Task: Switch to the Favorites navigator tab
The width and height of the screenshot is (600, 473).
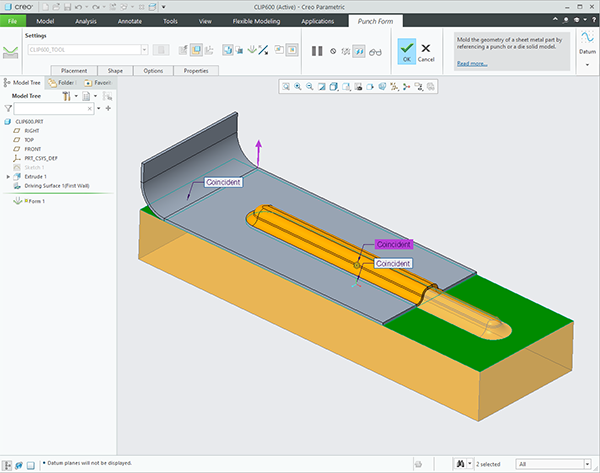Action: (x=98, y=83)
